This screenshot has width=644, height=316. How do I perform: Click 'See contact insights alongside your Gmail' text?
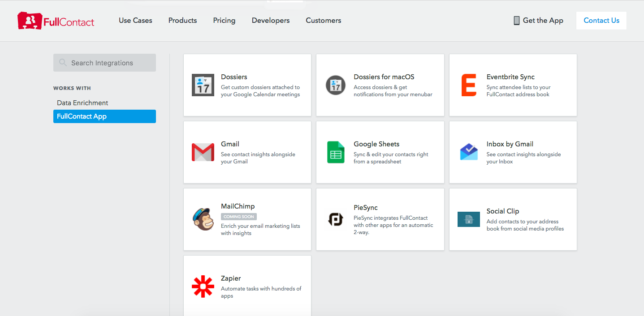tap(258, 158)
